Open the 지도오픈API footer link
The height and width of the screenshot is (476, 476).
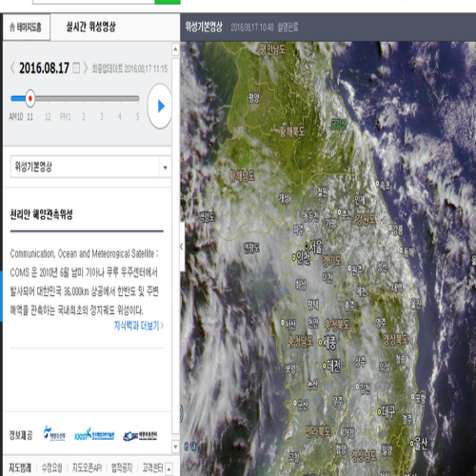pos(87,467)
